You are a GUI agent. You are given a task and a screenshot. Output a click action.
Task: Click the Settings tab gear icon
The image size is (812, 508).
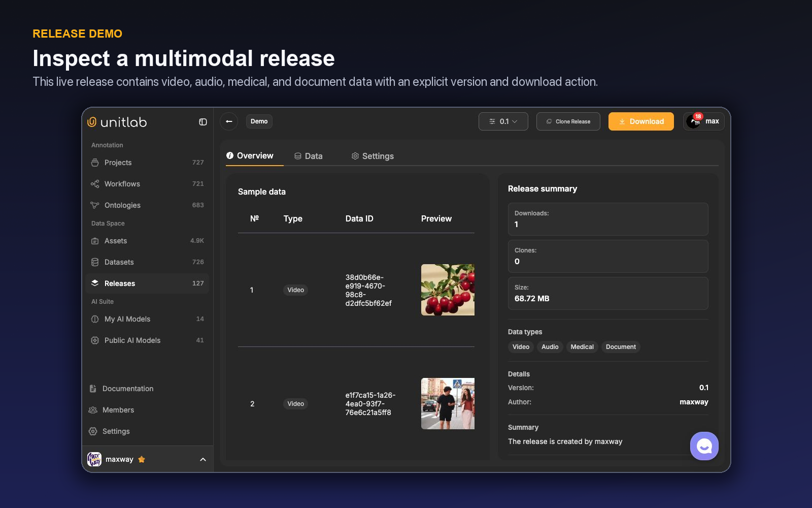point(355,156)
